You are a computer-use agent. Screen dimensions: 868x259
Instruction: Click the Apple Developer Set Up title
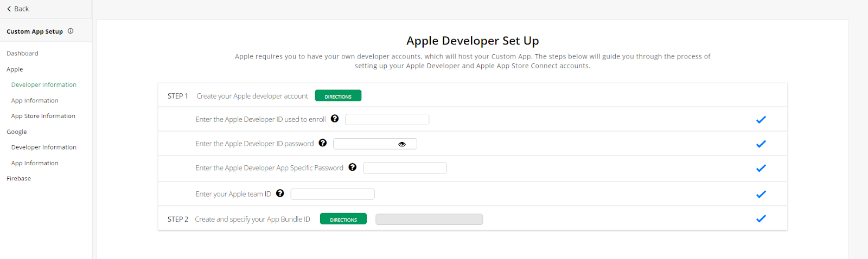pos(473,41)
